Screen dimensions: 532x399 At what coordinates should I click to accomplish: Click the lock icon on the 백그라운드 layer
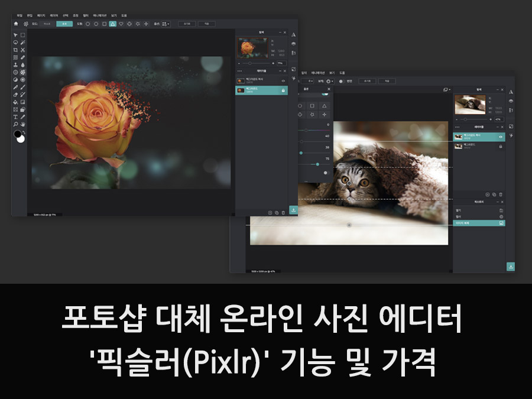click(x=284, y=90)
